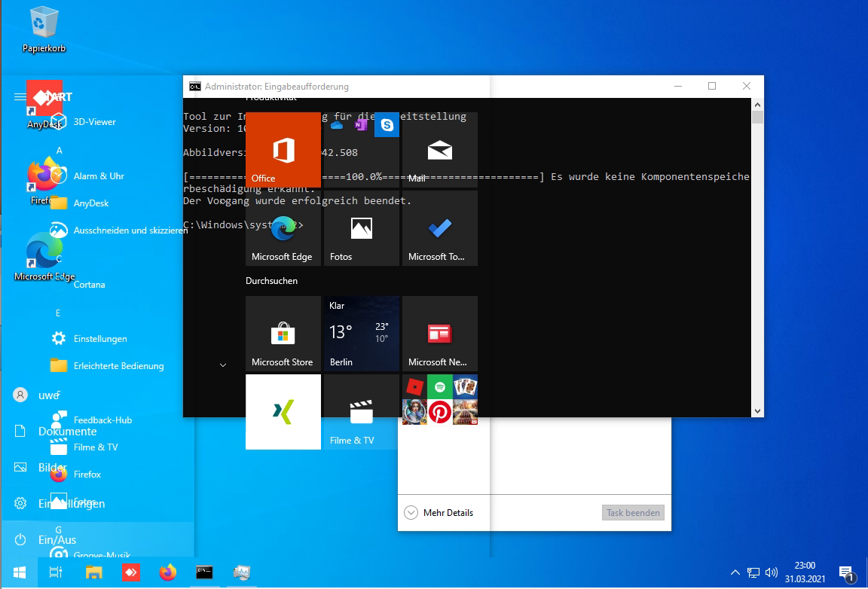Click the Task beenden button
This screenshot has height=589, width=868.
(x=633, y=513)
